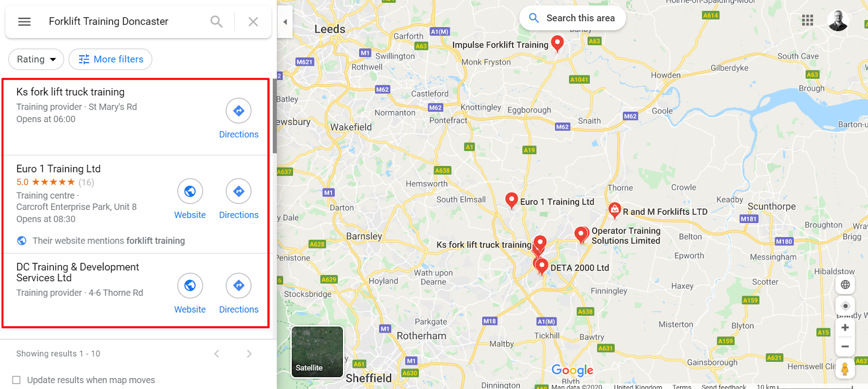The width and height of the screenshot is (868, 389).
Task: Switch to Satellite view thumbnail
Action: [x=317, y=352]
